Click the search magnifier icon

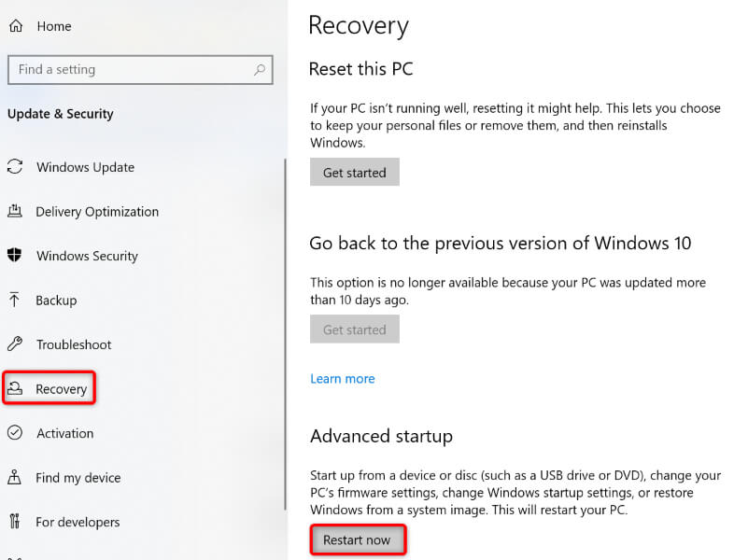pyautogui.click(x=259, y=69)
